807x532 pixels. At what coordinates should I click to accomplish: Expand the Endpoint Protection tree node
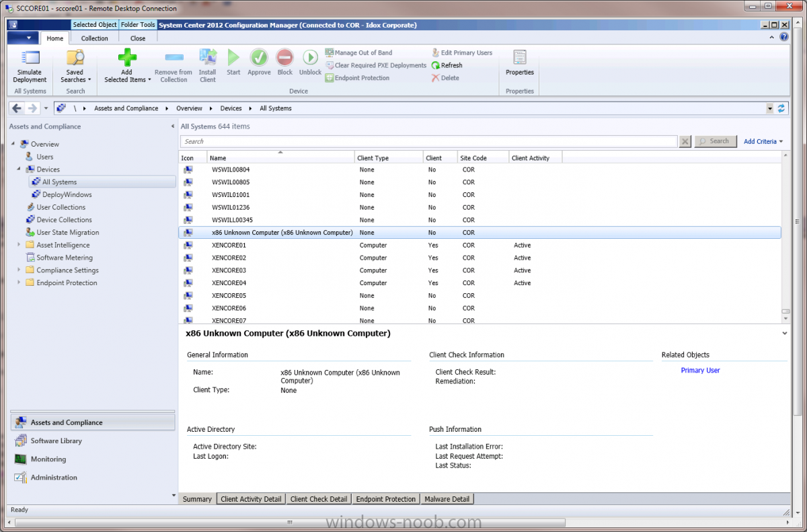pos(19,283)
